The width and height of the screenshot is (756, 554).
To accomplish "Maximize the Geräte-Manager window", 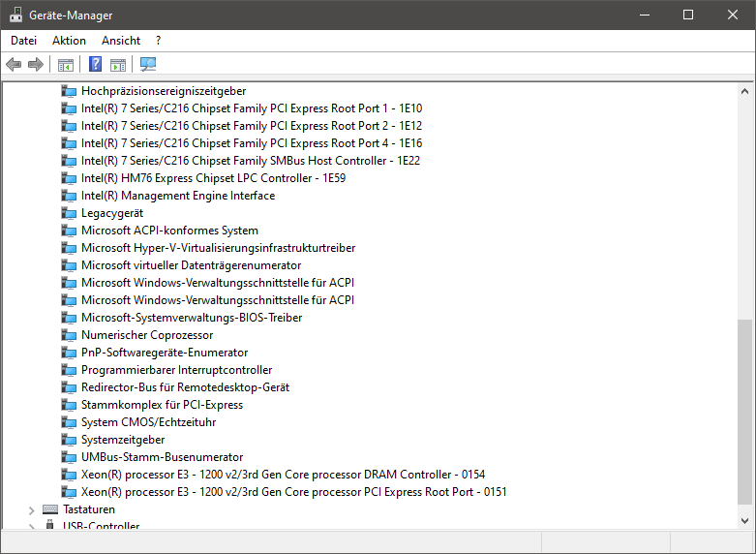I will [688, 15].
